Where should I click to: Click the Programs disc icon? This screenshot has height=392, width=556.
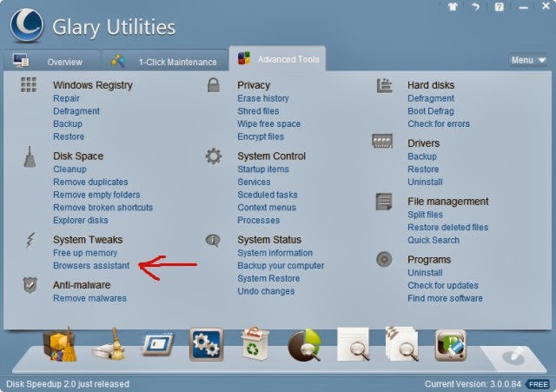pos(384,259)
